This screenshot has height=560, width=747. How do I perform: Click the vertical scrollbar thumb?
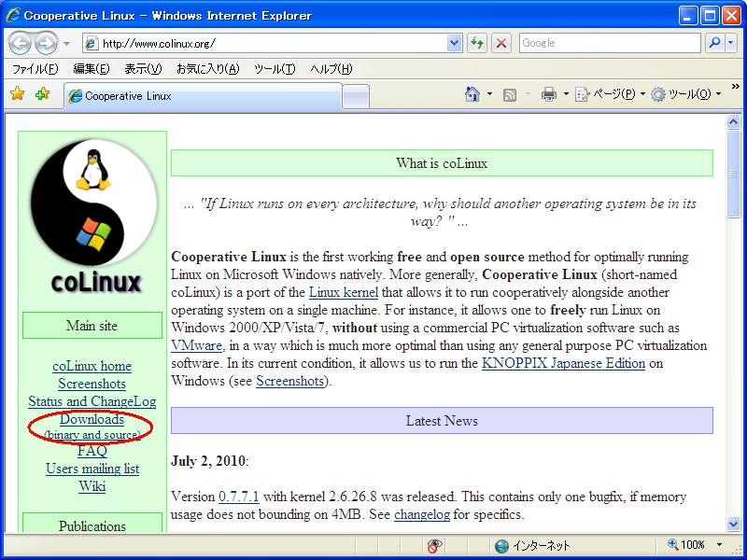(734, 174)
